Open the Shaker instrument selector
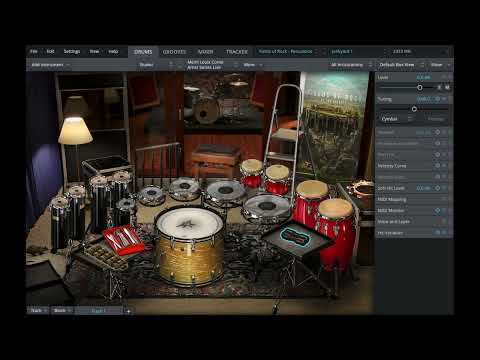The height and width of the screenshot is (360, 480). click(x=156, y=65)
